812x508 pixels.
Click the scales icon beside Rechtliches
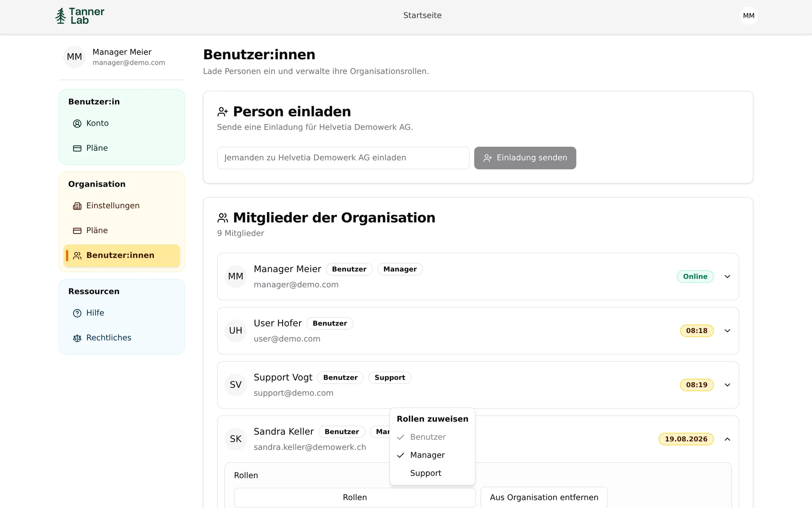[x=77, y=338]
